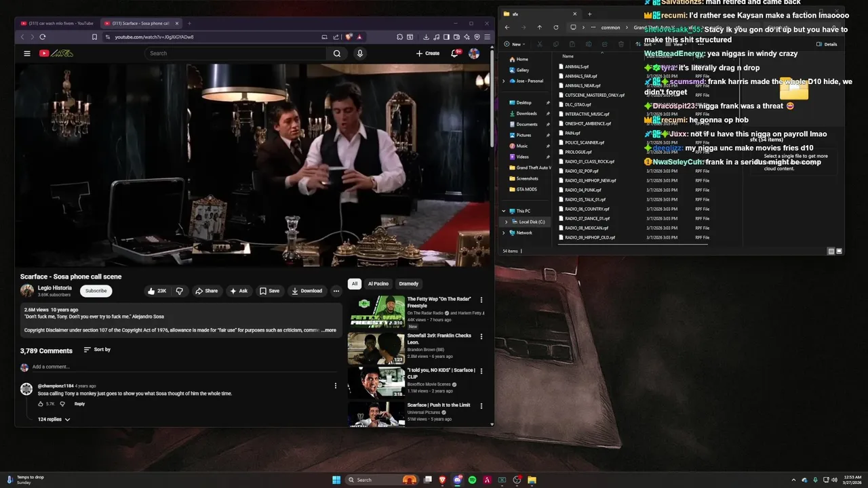Open YouTube notifications bell
The image size is (868, 488).
coord(455,54)
